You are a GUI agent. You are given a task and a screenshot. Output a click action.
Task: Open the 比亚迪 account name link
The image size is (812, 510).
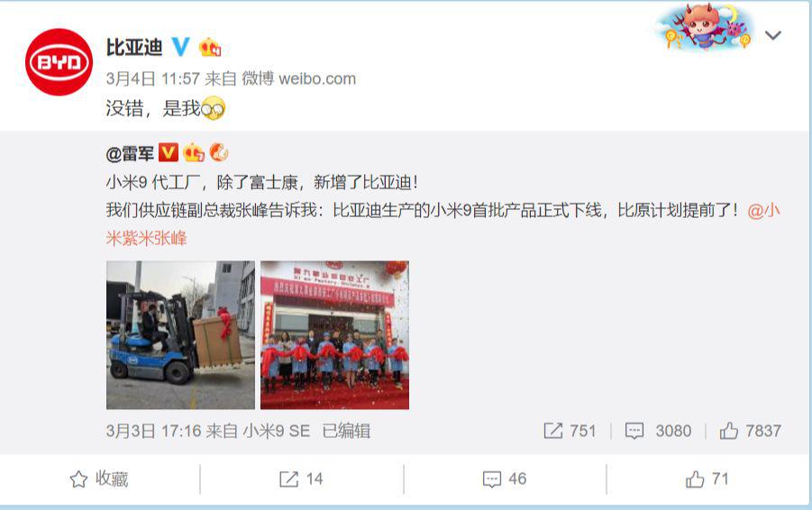point(134,47)
